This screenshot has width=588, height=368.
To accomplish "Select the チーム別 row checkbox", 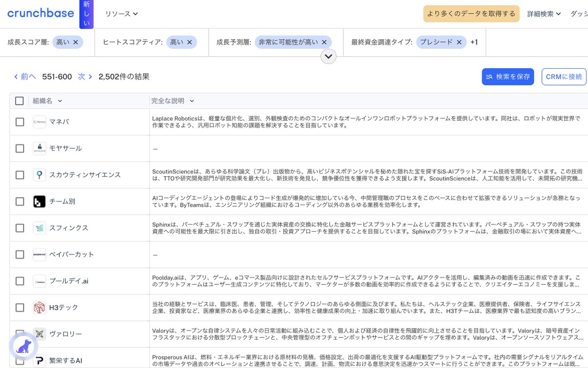I will (x=20, y=201).
